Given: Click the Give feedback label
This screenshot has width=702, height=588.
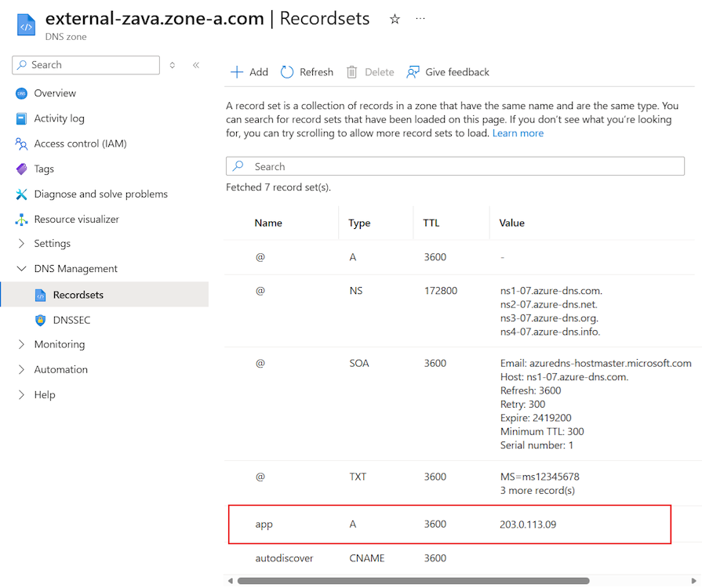Looking at the screenshot, I should pos(457,72).
